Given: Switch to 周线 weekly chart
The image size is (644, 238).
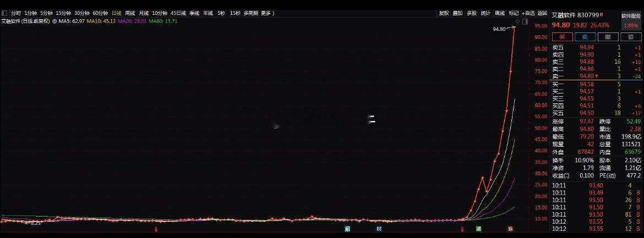Looking at the screenshot, I should (130, 13).
